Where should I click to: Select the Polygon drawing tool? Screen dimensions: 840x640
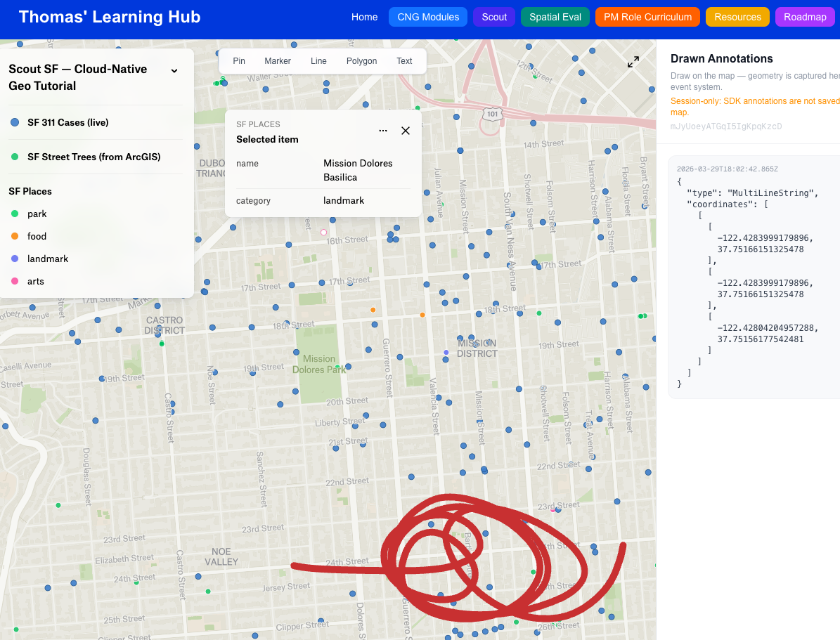(x=361, y=61)
